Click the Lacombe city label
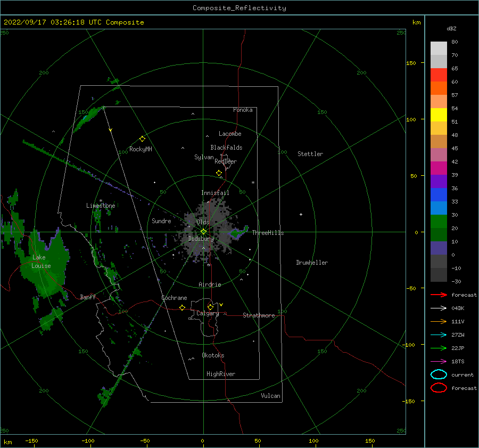The image size is (479, 448). tap(230, 134)
